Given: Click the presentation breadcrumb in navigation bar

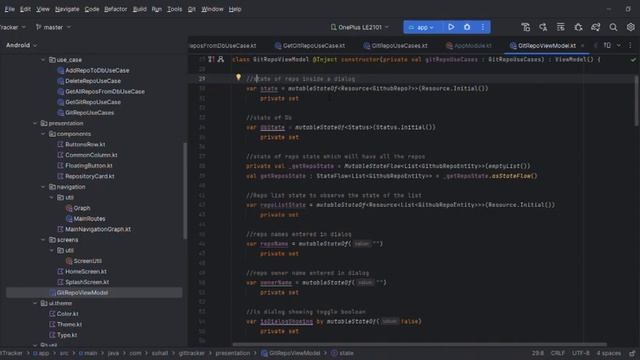Looking at the screenshot, I should [232, 353].
